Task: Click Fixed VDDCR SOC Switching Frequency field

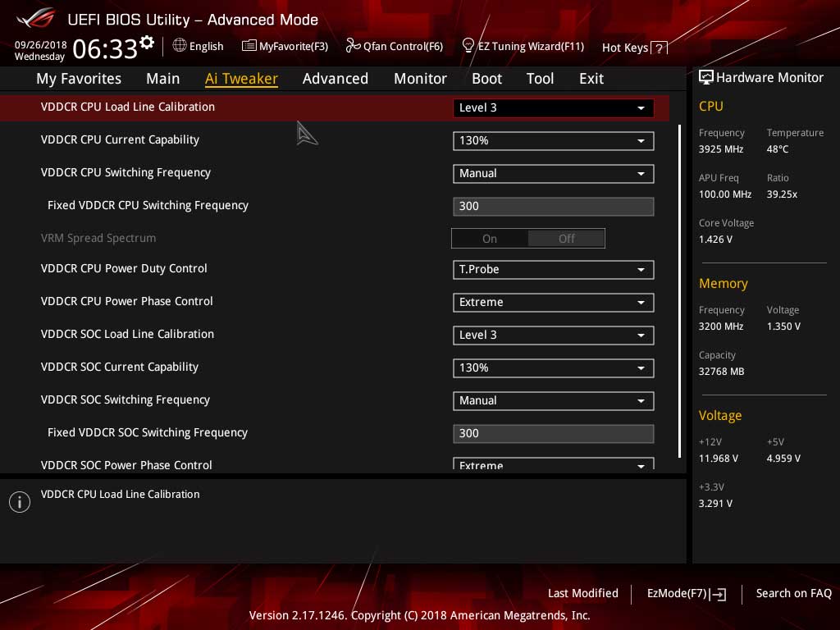Action: click(x=554, y=434)
